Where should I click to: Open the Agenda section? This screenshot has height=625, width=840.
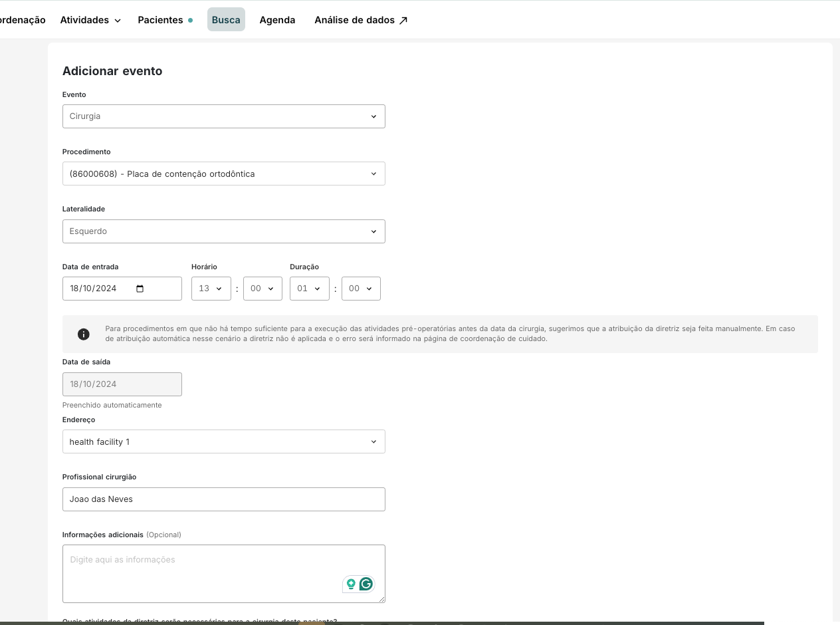(277, 20)
